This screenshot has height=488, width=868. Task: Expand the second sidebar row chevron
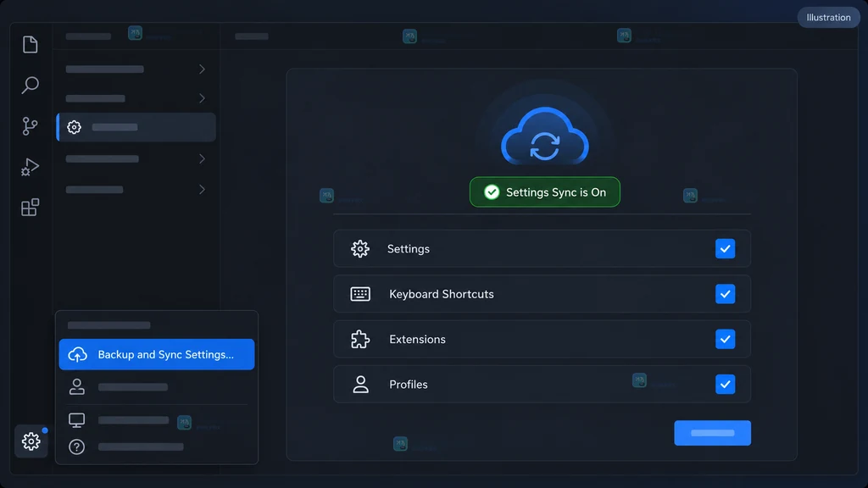point(202,98)
